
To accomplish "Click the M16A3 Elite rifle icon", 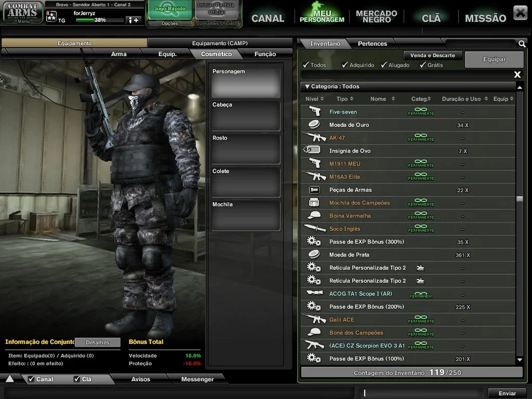I will (314, 176).
